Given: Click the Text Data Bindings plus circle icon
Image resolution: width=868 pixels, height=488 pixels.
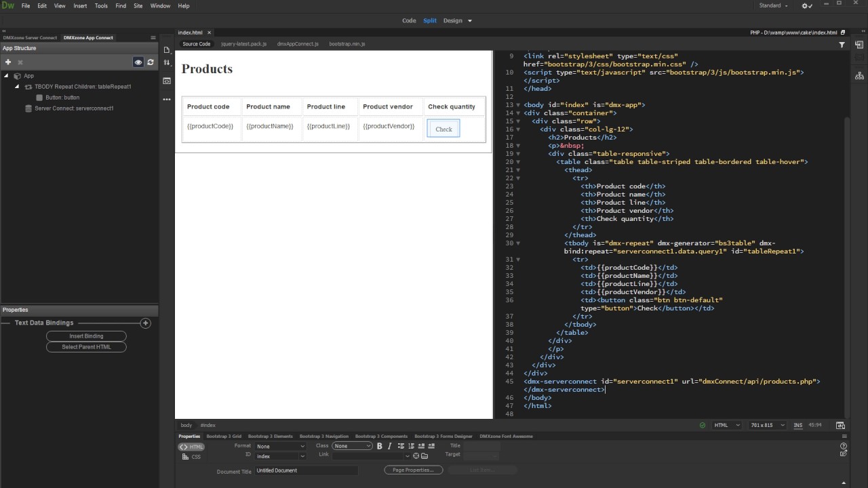Looking at the screenshot, I should coord(145,323).
